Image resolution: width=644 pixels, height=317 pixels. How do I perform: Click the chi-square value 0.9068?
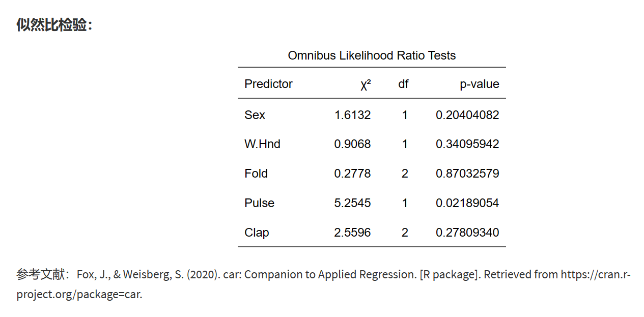tap(352, 144)
